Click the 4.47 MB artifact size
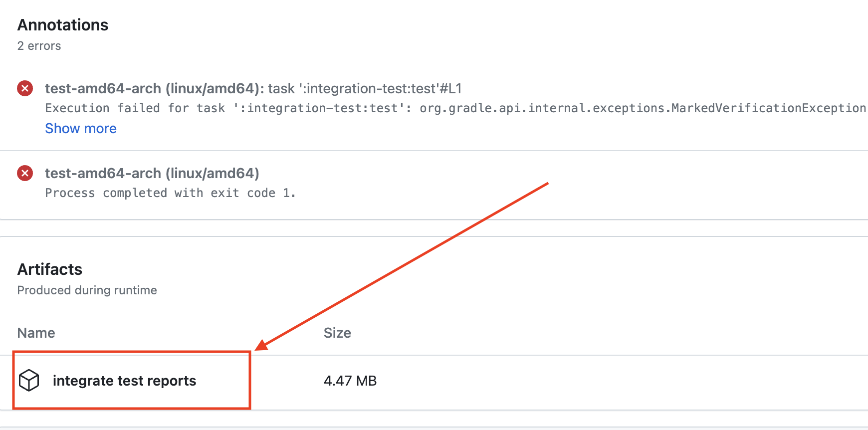 tap(350, 381)
